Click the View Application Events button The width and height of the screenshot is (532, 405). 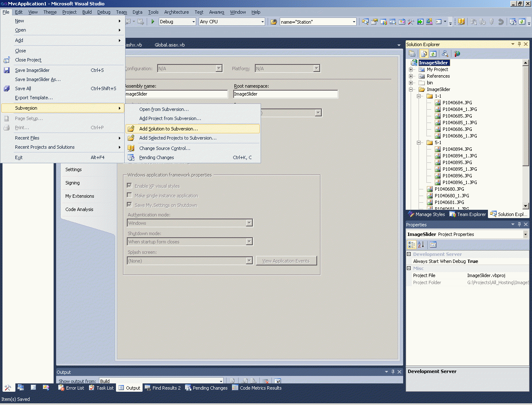coord(286,261)
